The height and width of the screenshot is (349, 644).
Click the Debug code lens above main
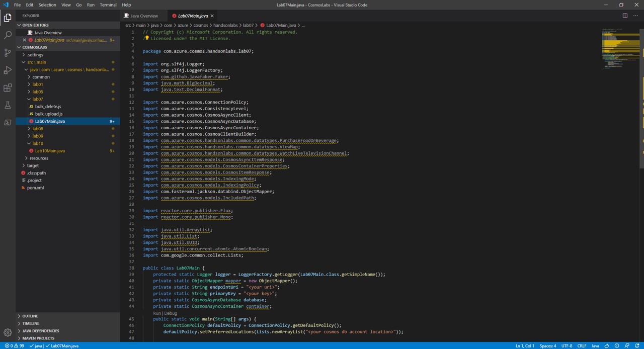172,313
